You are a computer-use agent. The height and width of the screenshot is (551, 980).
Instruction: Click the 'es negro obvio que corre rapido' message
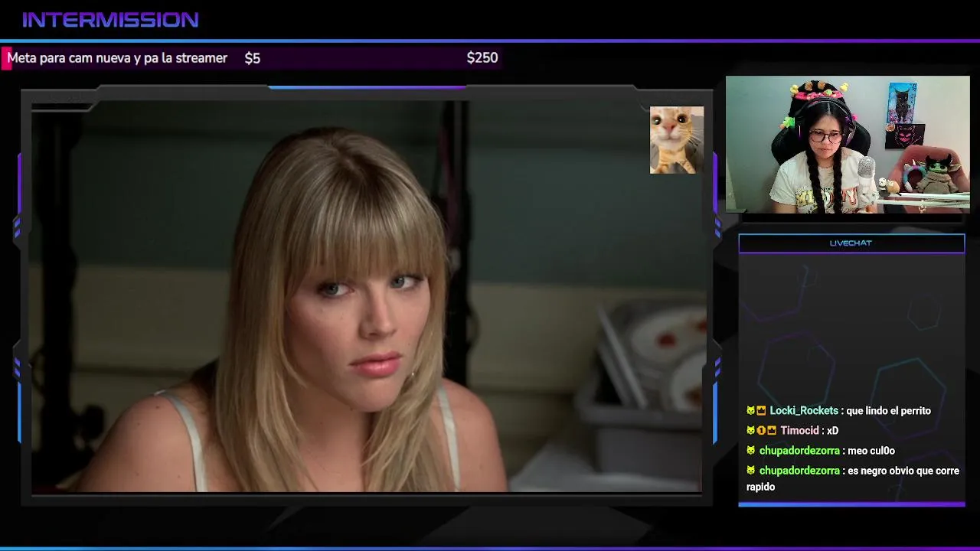point(853,478)
